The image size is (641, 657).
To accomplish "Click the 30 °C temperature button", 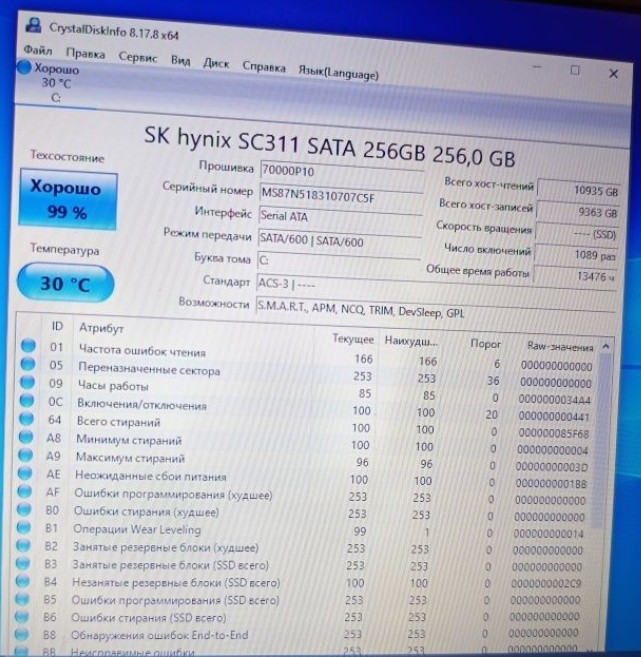I will click(x=65, y=284).
